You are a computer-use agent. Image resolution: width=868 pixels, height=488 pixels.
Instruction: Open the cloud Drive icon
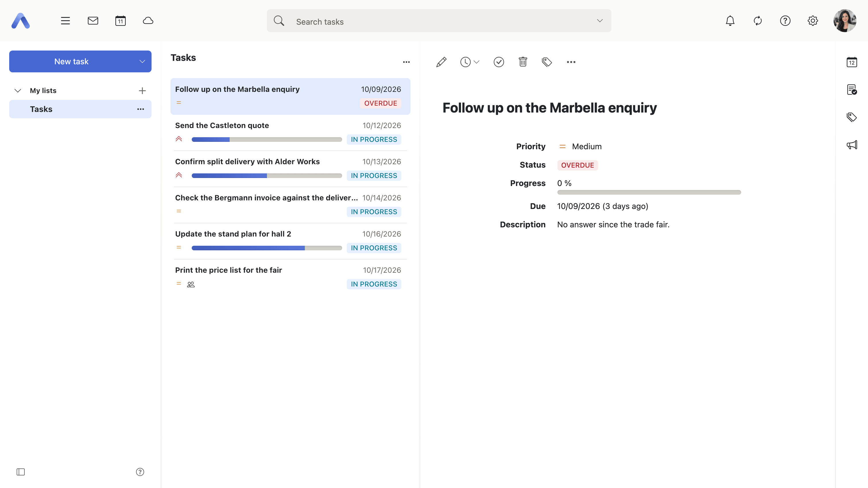tap(148, 21)
